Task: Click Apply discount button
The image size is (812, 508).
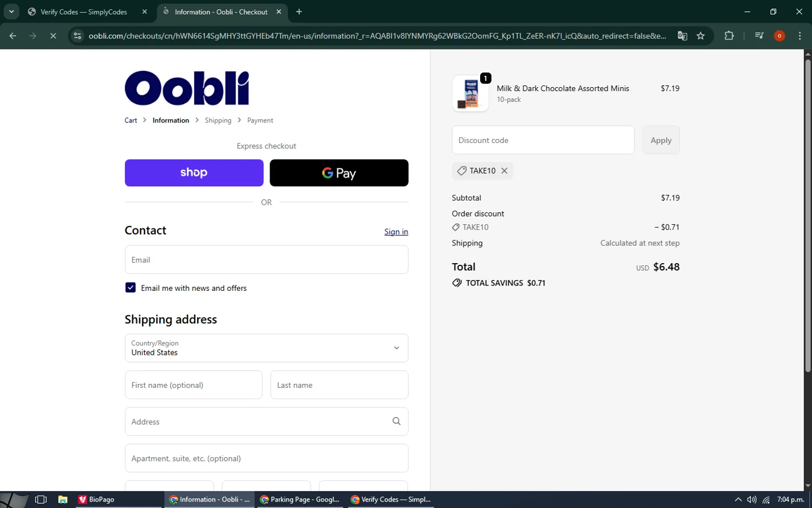Action: [660, 140]
